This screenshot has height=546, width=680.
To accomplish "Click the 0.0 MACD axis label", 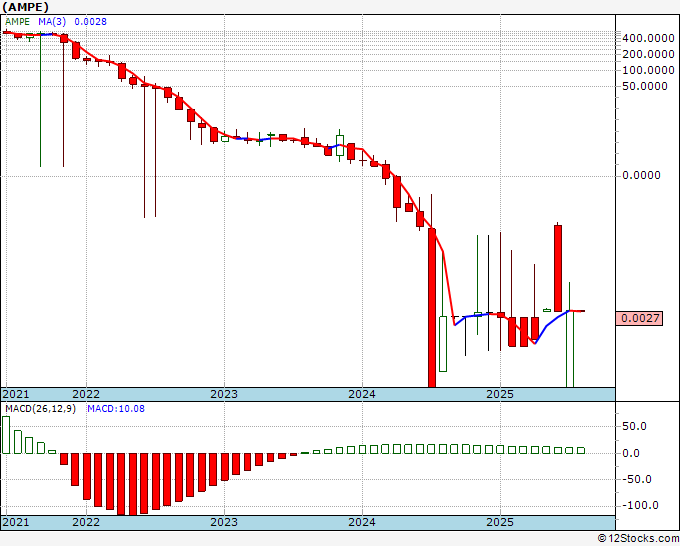I will pos(631,453).
